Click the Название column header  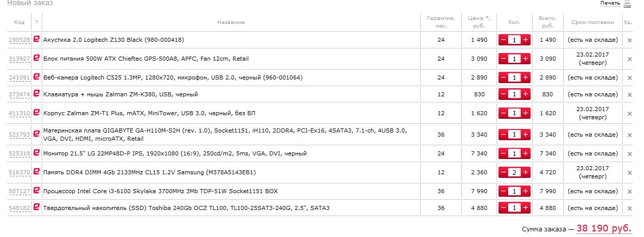point(230,22)
